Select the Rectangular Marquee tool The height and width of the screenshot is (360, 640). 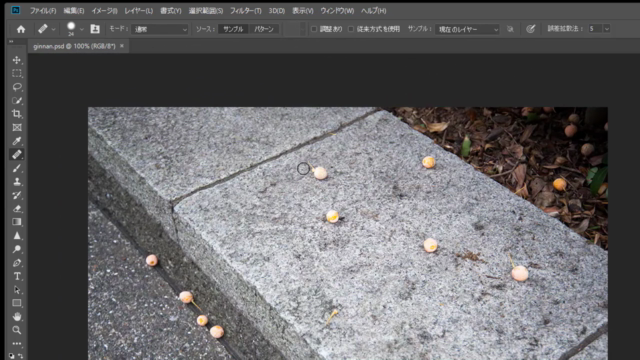[17, 73]
